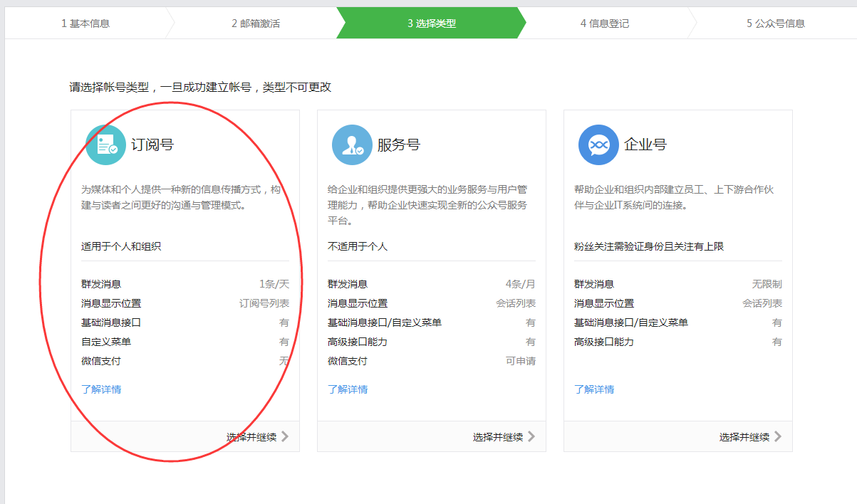Image resolution: width=857 pixels, height=504 pixels.
Task: Click the 订阅号 card title
Action: point(152,145)
